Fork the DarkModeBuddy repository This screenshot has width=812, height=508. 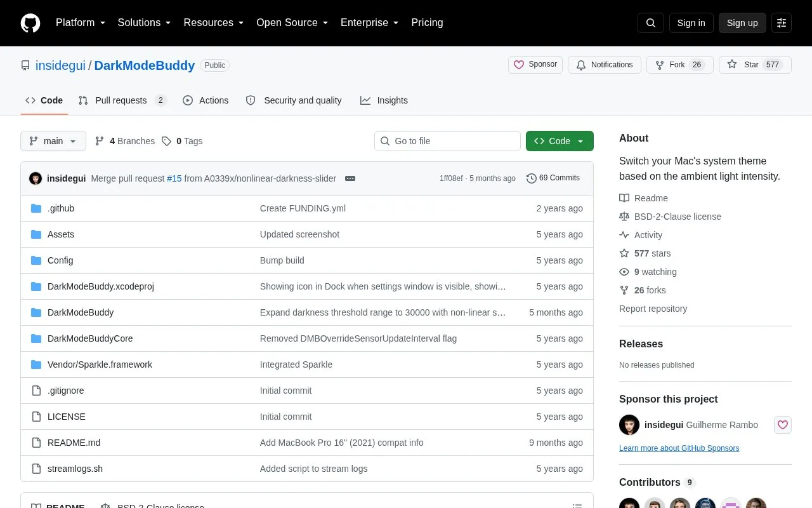(x=680, y=65)
